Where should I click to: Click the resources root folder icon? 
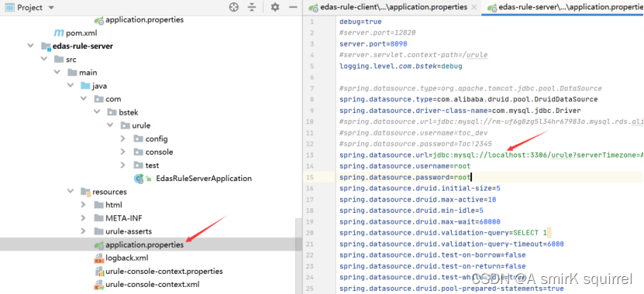click(85, 192)
